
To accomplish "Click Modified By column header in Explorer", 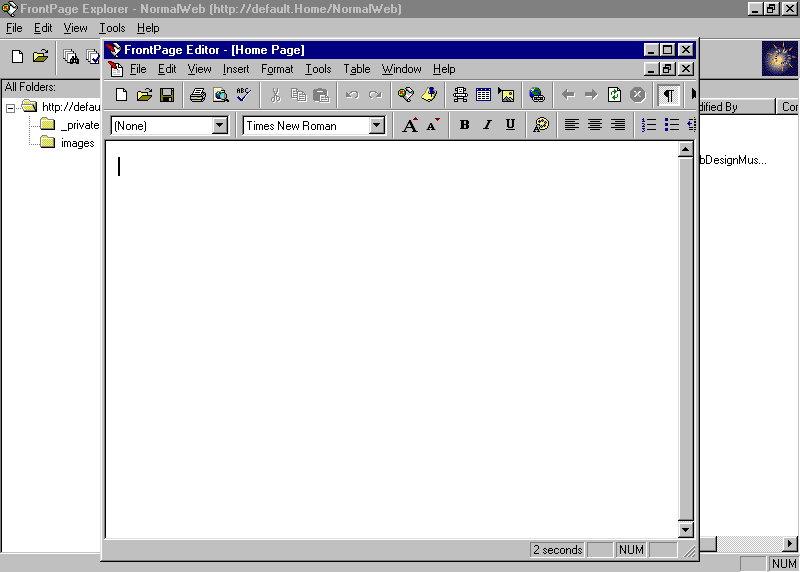I will pos(737,107).
